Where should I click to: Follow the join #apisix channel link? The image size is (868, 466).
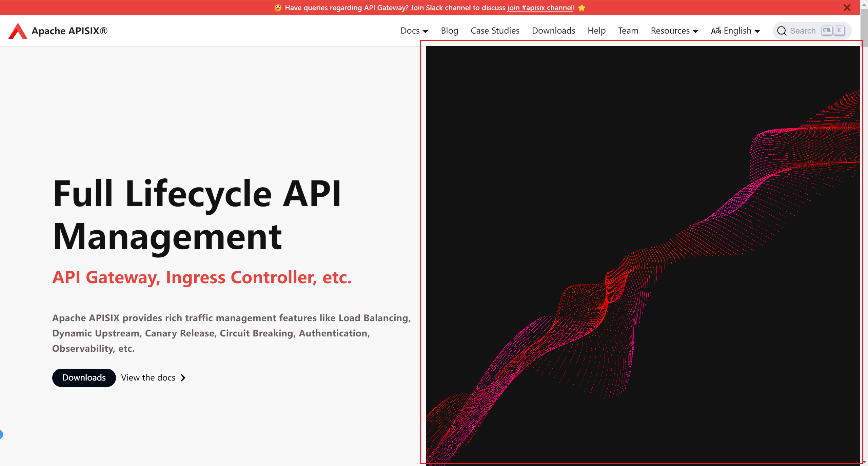tap(540, 8)
